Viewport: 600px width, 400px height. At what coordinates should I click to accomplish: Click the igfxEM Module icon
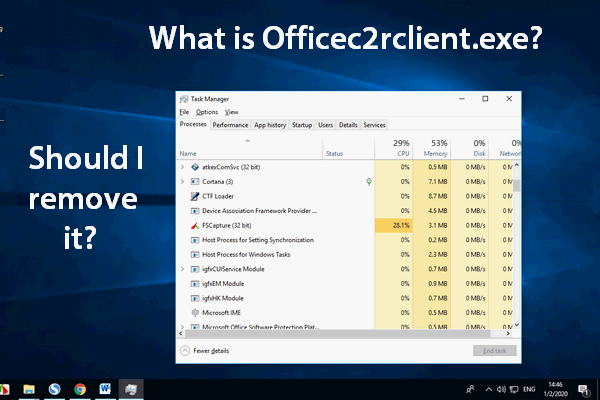tap(195, 284)
